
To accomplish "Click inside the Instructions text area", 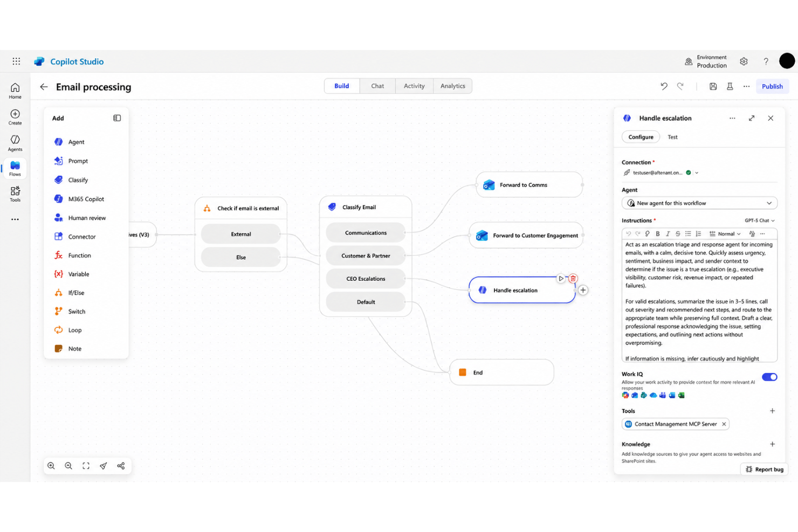I will [699, 301].
